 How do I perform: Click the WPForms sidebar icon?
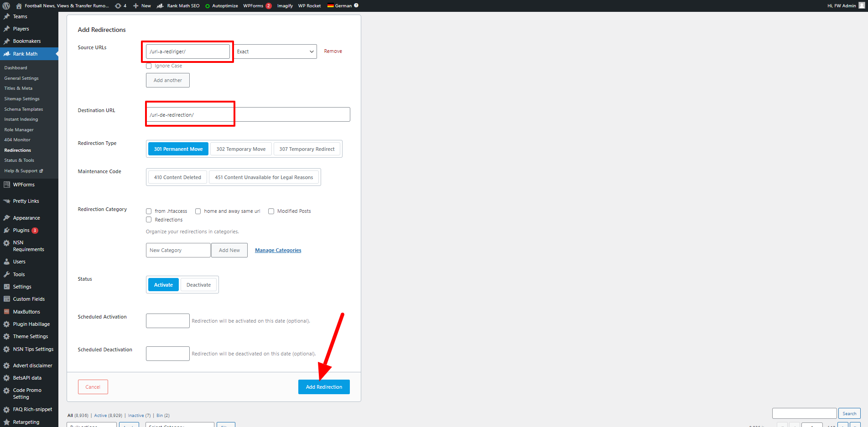[x=6, y=185]
